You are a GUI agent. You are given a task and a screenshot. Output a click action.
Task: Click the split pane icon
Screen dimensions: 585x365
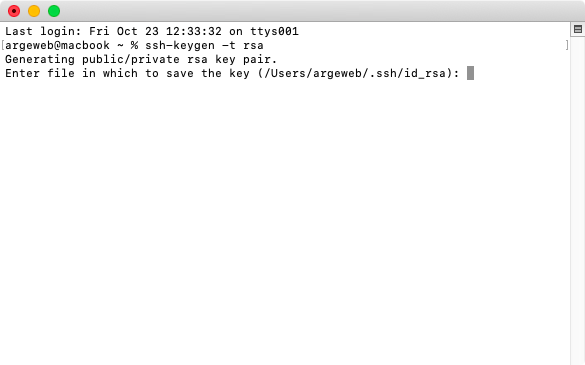[x=578, y=29]
